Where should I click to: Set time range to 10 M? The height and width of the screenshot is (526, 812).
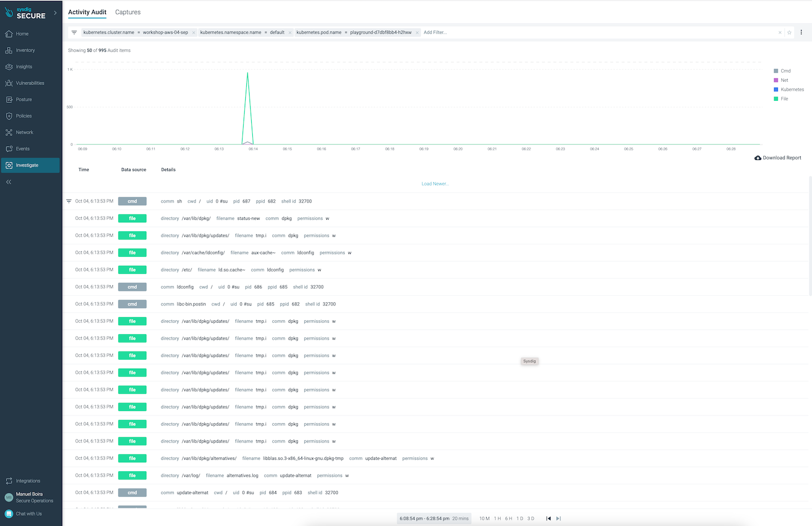pos(484,518)
